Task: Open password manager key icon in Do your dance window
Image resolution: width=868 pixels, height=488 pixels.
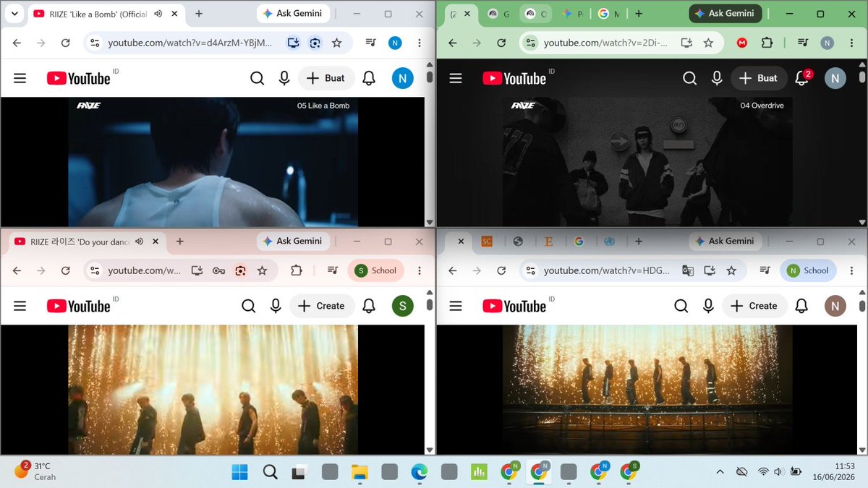Action: pos(218,270)
